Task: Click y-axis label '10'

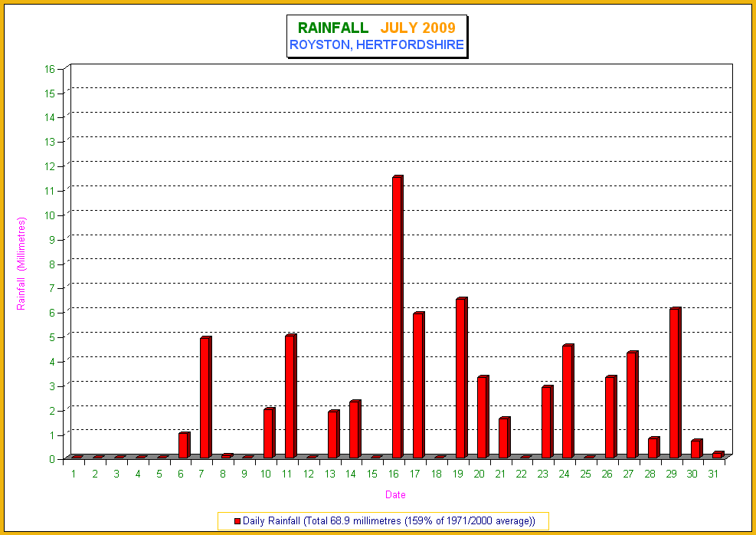Action: [50, 215]
